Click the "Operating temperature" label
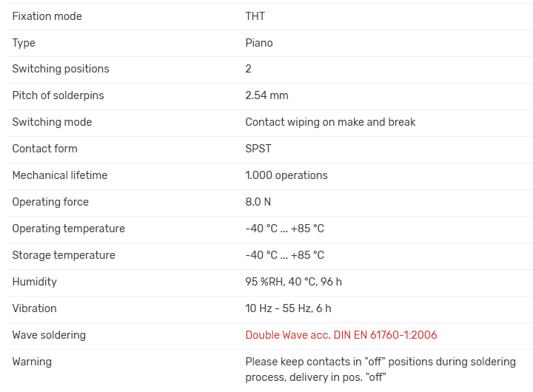Image resolution: width=533 pixels, height=392 pixels. [x=68, y=229]
